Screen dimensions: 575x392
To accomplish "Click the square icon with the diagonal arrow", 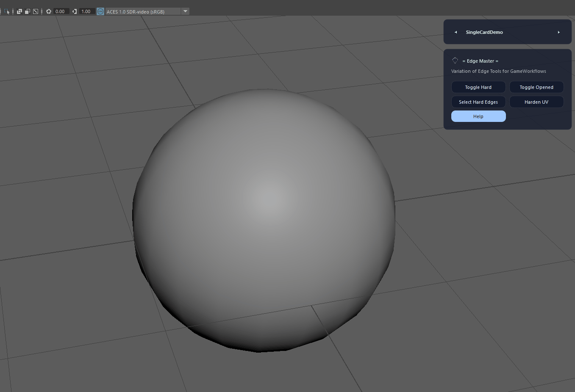I will (36, 11).
